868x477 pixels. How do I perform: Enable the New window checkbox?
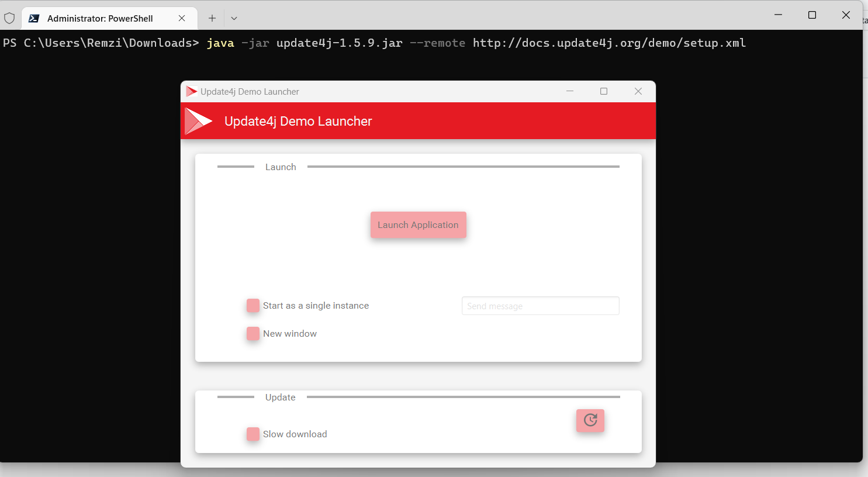tap(253, 333)
